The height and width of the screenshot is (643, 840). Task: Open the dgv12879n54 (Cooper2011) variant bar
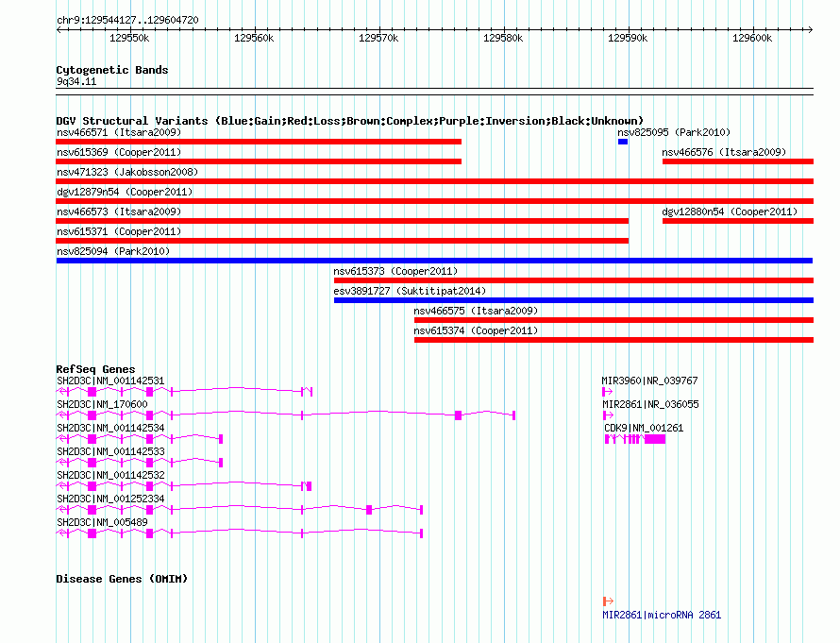tap(435, 201)
